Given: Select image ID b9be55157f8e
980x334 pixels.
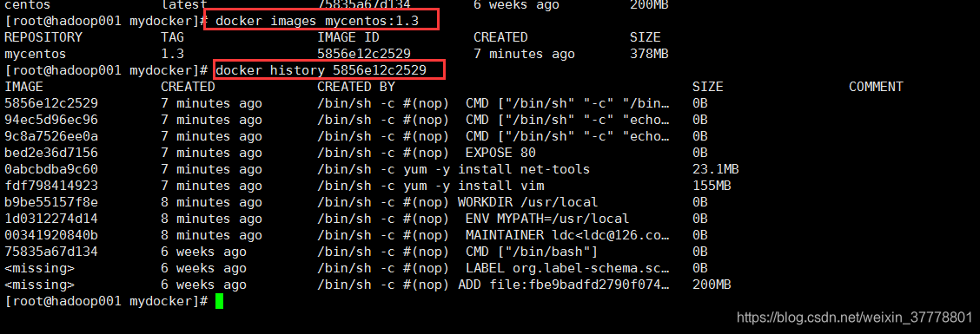Looking at the screenshot, I should tap(51, 202).
